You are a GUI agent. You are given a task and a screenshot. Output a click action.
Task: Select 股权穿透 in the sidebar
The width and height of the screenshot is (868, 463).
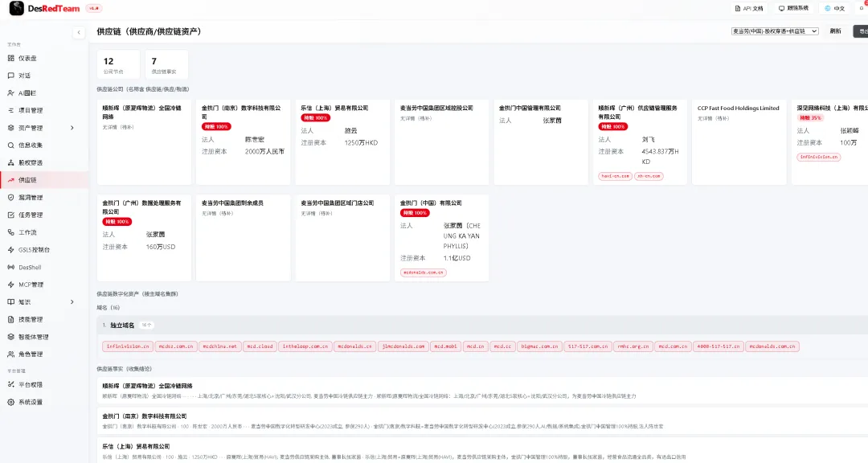(x=30, y=163)
